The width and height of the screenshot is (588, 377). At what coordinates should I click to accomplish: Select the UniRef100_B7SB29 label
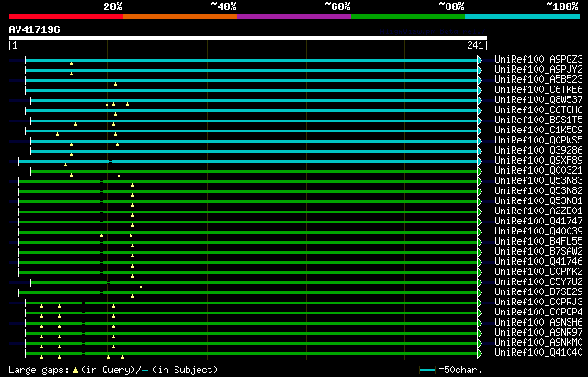click(x=538, y=291)
